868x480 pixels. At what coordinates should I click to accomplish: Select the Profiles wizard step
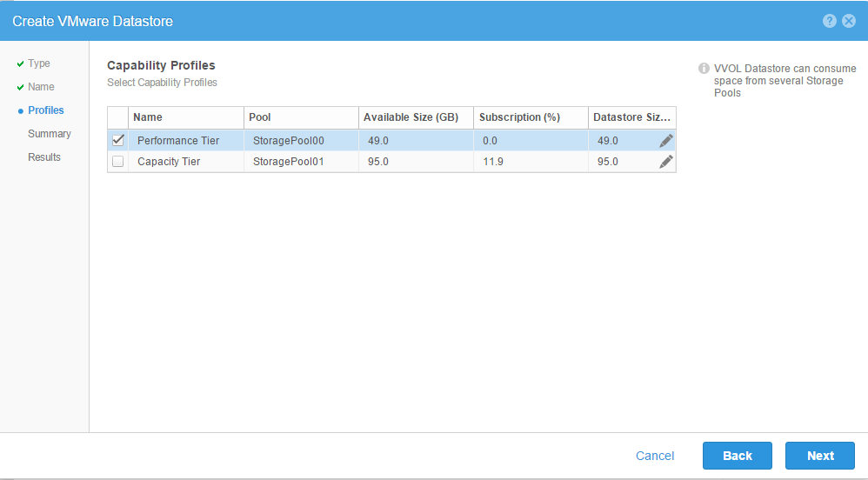tap(46, 110)
